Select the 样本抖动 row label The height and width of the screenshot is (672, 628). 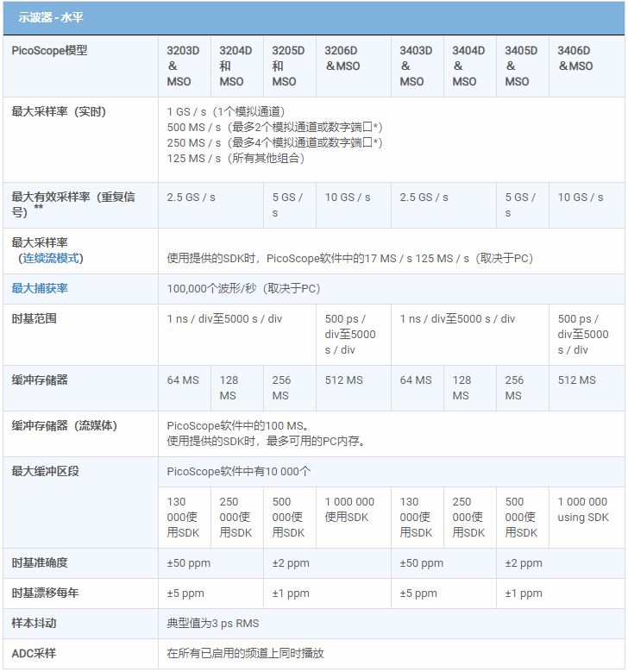coord(34,624)
